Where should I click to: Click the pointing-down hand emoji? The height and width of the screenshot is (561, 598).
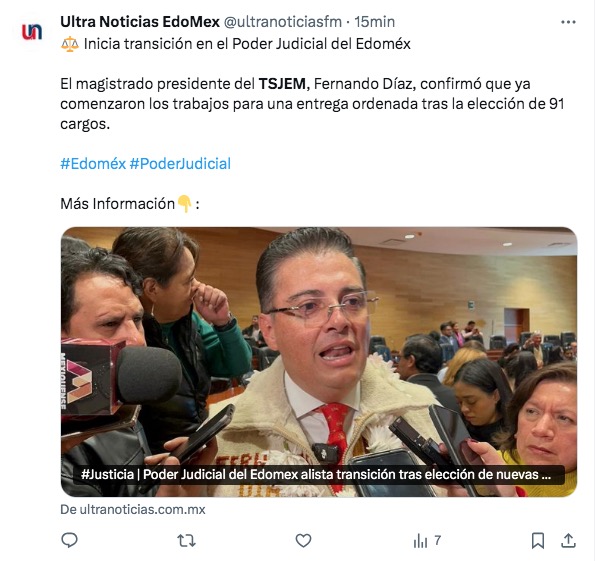pyautogui.click(x=185, y=204)
